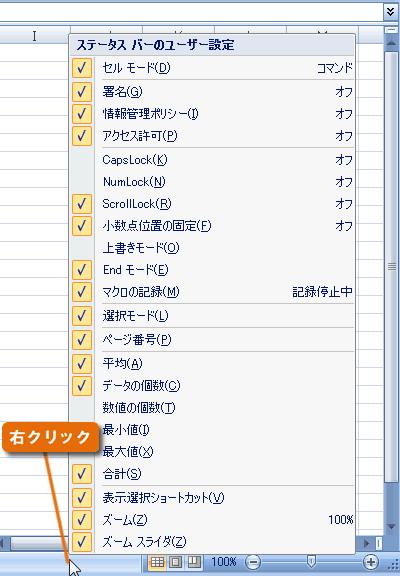Toggle マクロの記録(M) option
Image resolution: width=400 pixels, height=576 pixels.
point(212,292)
